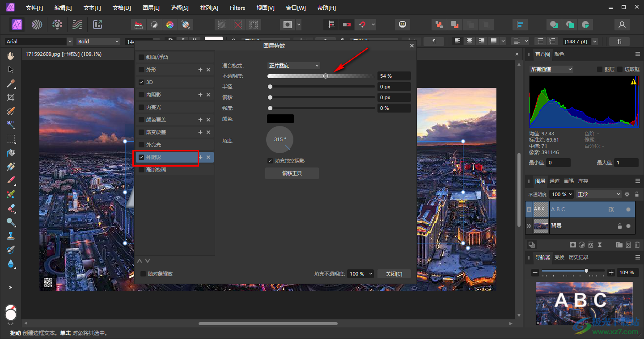Image resolution: width=644 pixels, height=339 pixels.
Task: Switch to the Tone Mapping Persona
Action: pos(77,25)
